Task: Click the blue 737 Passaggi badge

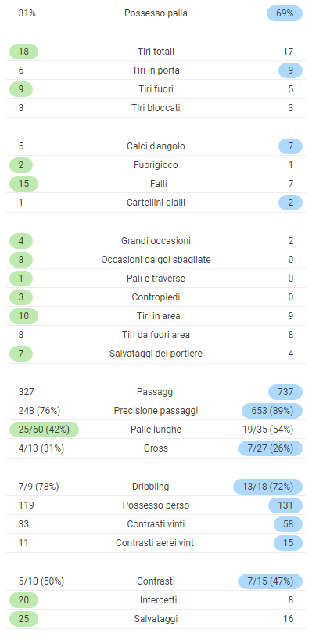Action: (285, 392)
